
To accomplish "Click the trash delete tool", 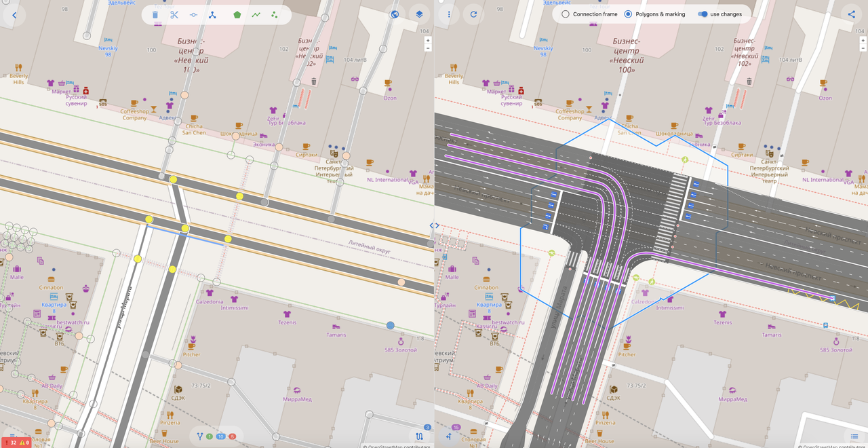I will point(155,14).
